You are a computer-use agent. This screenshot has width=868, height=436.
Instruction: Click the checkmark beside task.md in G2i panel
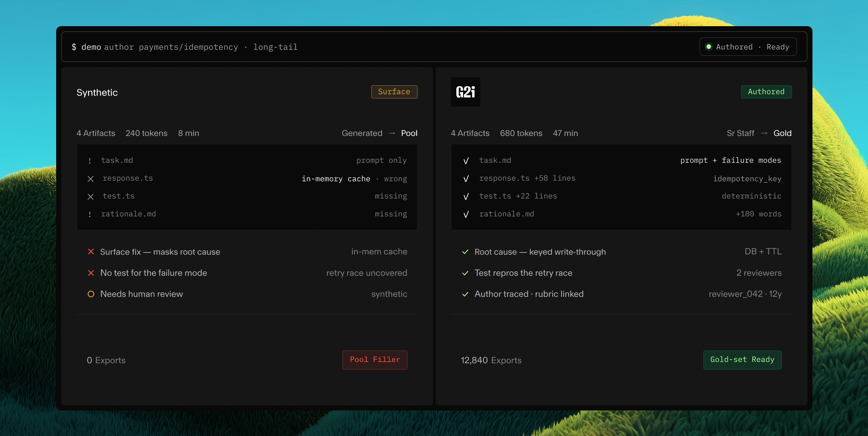coord(466,161)
